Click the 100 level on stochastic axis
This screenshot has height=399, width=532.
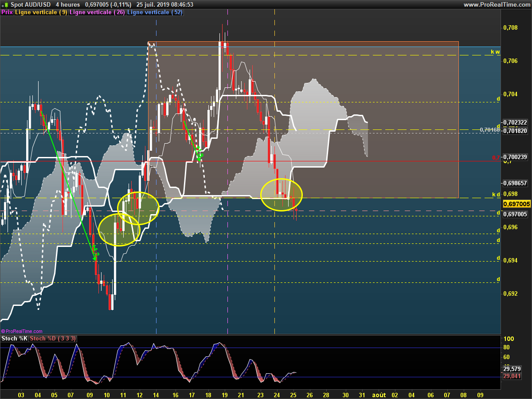508,339
